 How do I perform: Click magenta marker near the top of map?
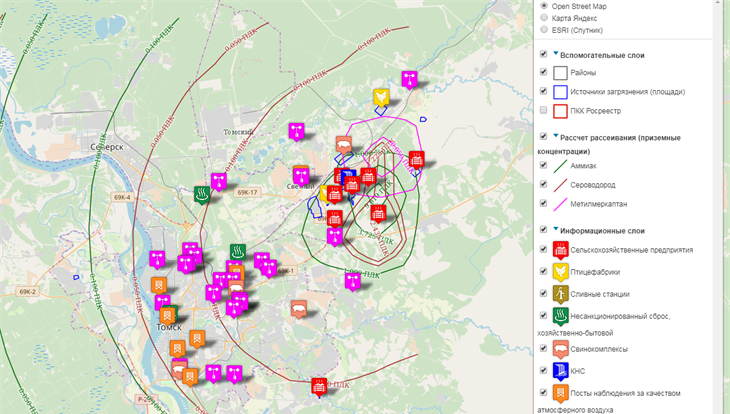pos(409,80)
